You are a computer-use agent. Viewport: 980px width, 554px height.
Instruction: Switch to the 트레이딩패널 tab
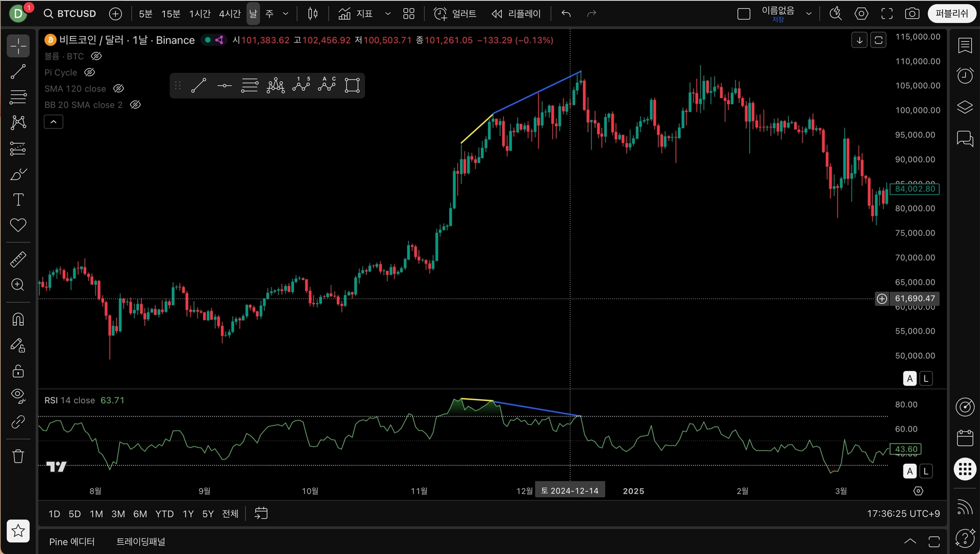141,542
